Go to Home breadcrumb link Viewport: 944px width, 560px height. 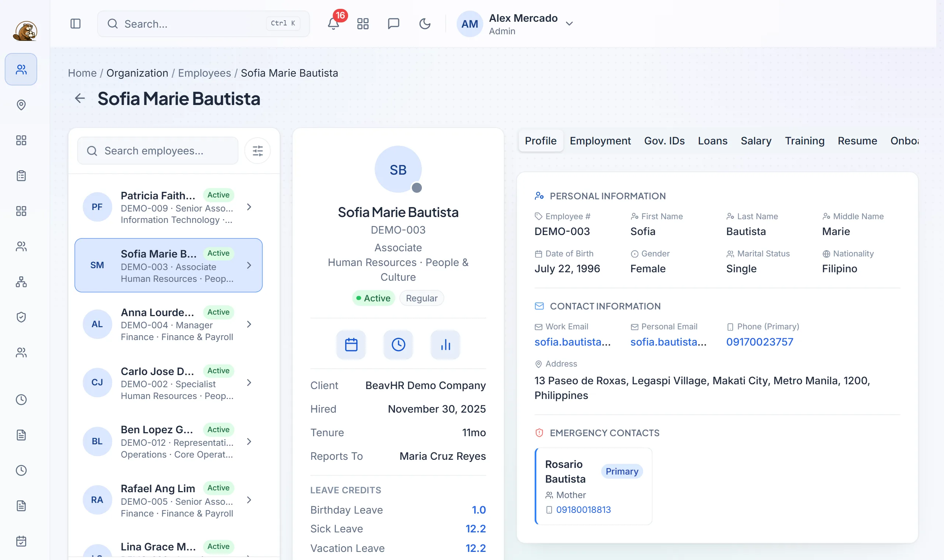pos(82,73)
